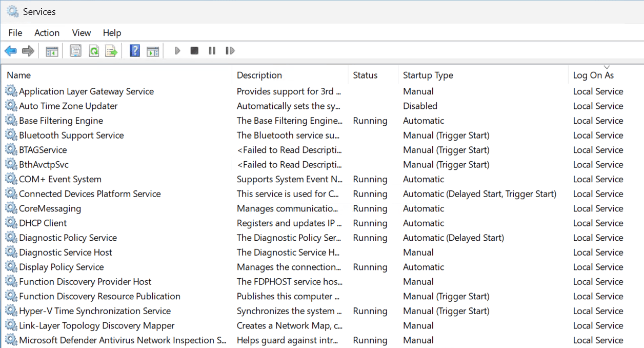This screenshot has width=644, height=348.
Task: Select the Bluetooth Support Service row
Action: (x=71, y=136)
